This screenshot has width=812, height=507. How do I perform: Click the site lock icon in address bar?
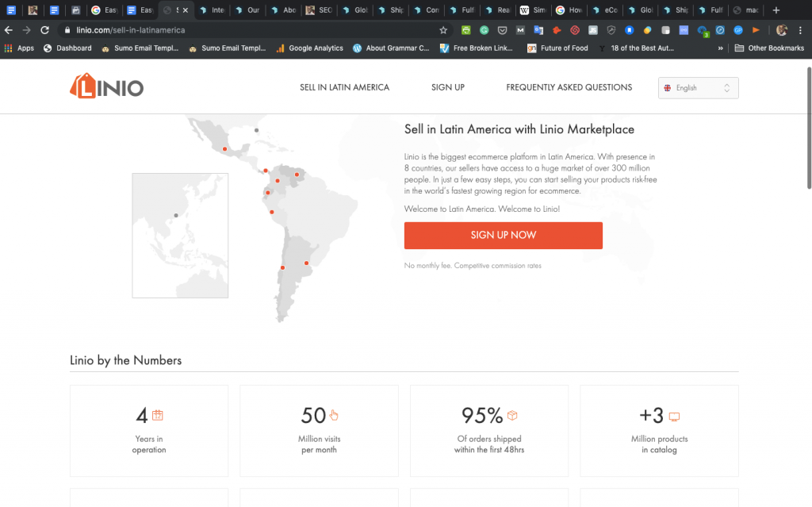(67, 30)
